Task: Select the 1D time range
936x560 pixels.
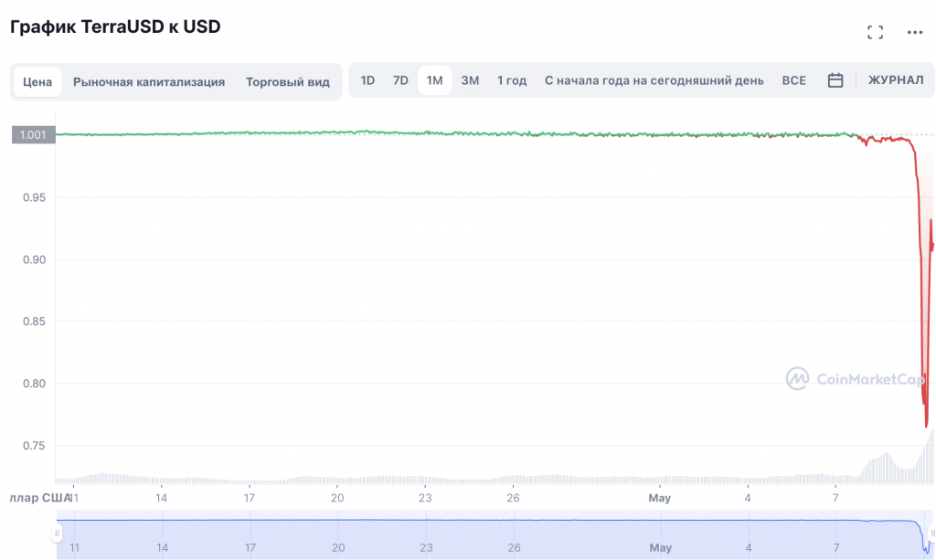Action: [x=367, y=80]
